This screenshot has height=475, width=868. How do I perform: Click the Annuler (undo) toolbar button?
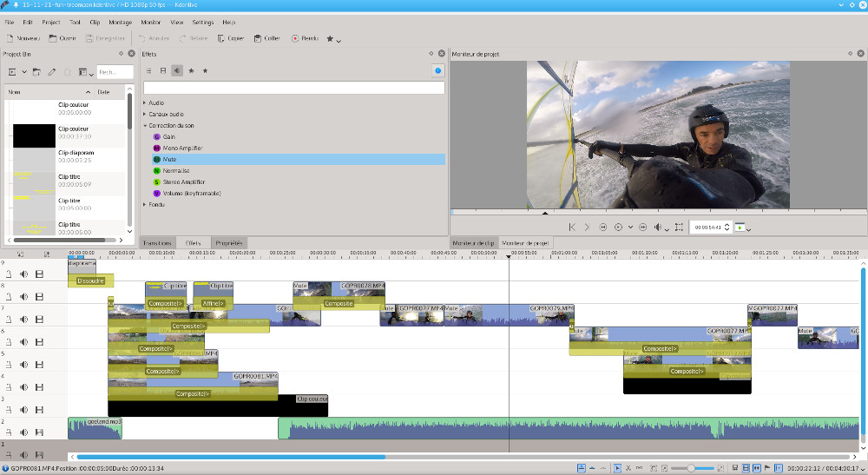(154, 38)
